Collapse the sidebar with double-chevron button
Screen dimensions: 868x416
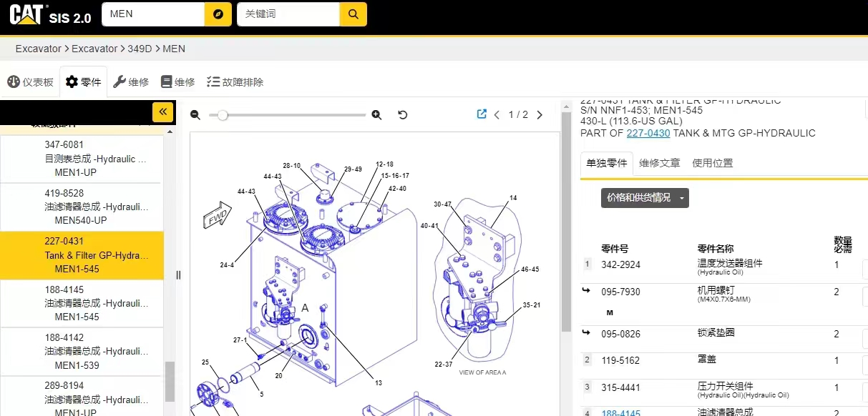point(163,112)
